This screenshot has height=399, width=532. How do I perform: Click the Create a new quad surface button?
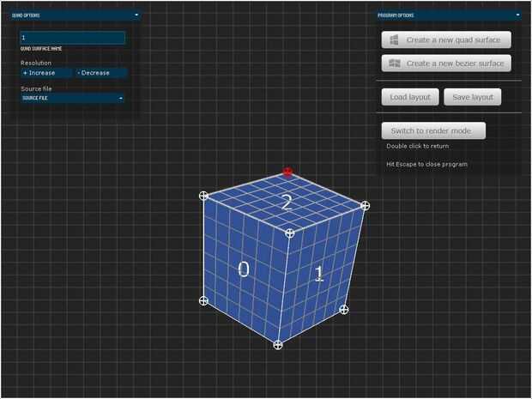click(x=446, y=40)
